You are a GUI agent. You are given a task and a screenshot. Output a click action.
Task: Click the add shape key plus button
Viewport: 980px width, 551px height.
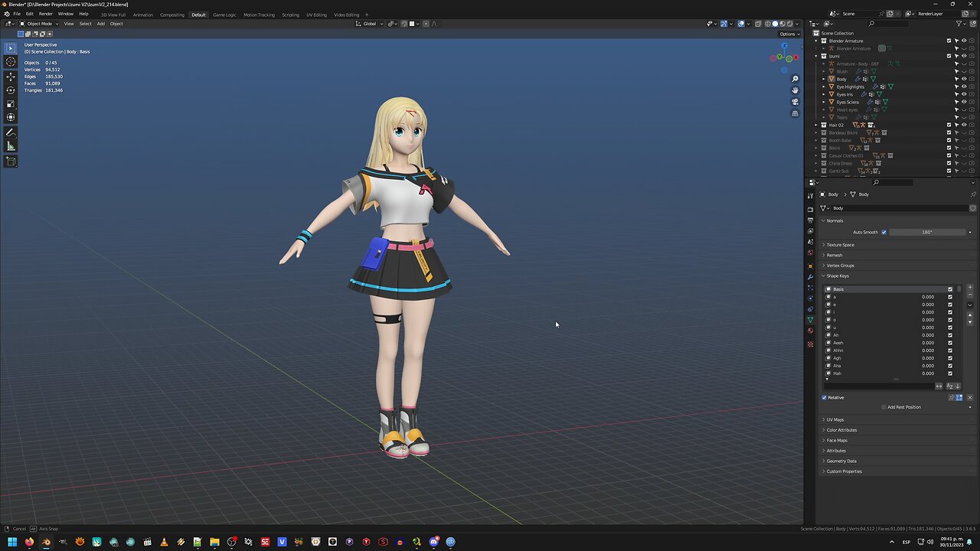pos(970,288)
